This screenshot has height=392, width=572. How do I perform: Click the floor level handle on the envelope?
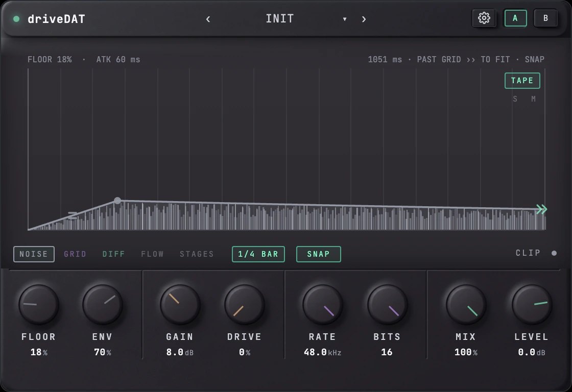(x=73, y=215)
